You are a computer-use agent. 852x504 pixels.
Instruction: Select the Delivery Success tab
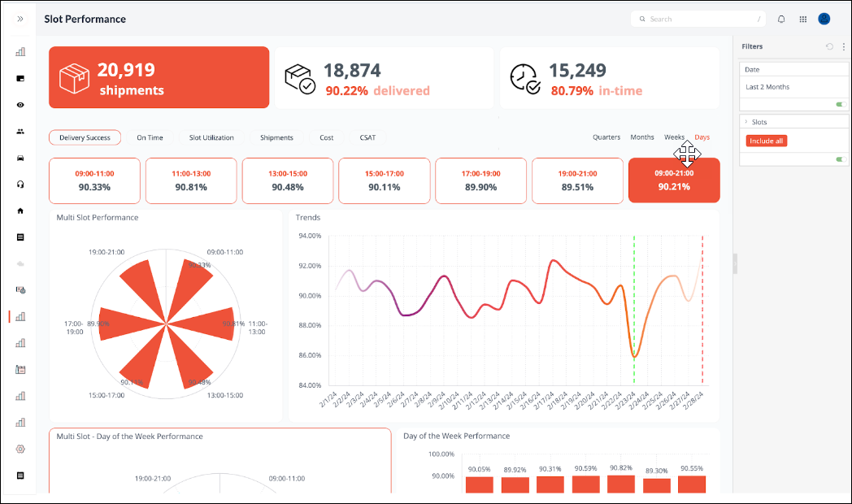tap(85, 137)
